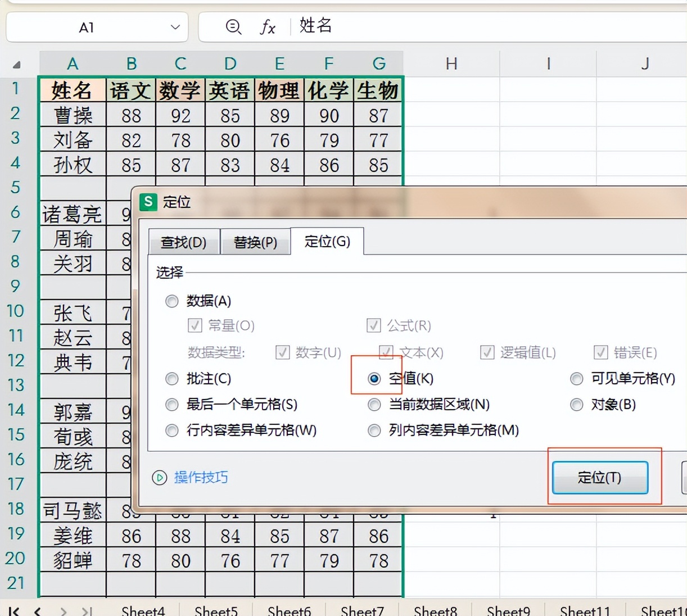Open the Sheet7 tab
This screenshot has height=616, width=687.
pyautogui.click(x=362, y=611)
